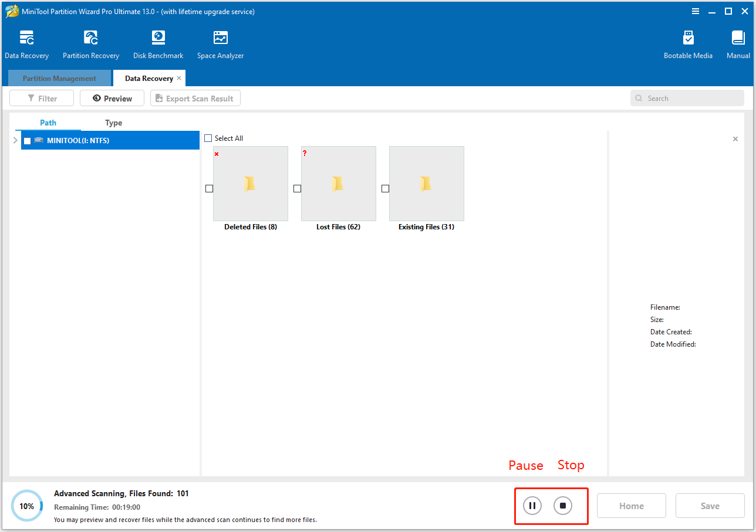Enable the Select All checkbox
This screenshot has height=532, width=756.
tap(208, 138)
